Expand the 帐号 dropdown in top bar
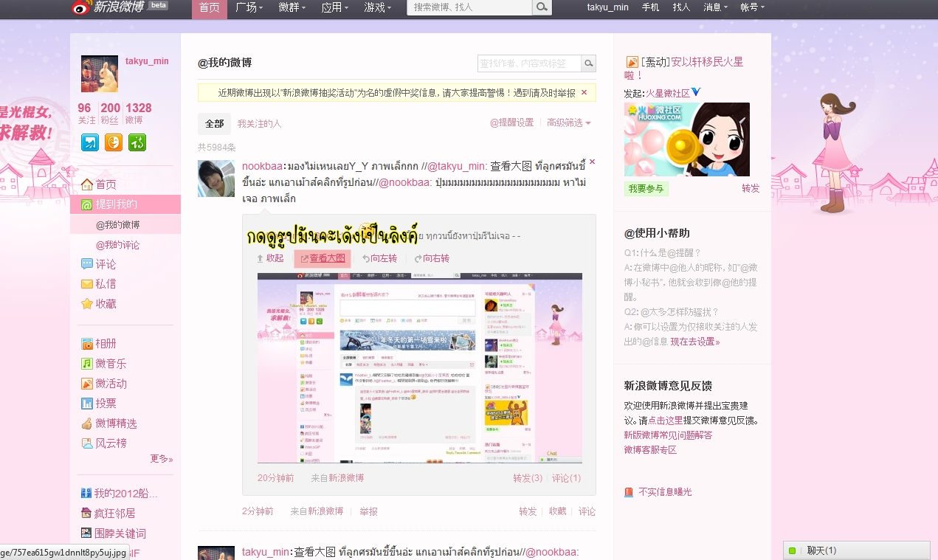 pyautogui.click(x=752, y=7)
